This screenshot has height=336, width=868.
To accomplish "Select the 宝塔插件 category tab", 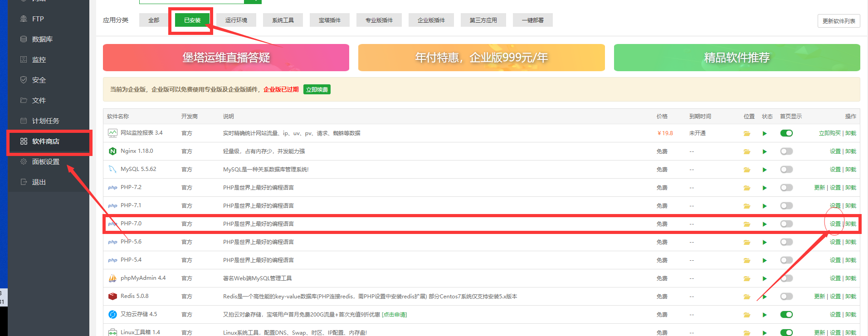I will 330,20.
